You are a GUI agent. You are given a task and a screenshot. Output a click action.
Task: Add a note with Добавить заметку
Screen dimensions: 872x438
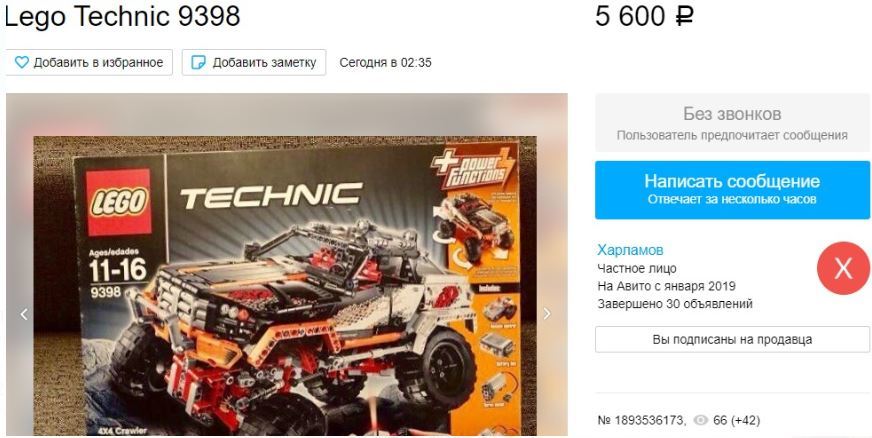tap(254, 62)
